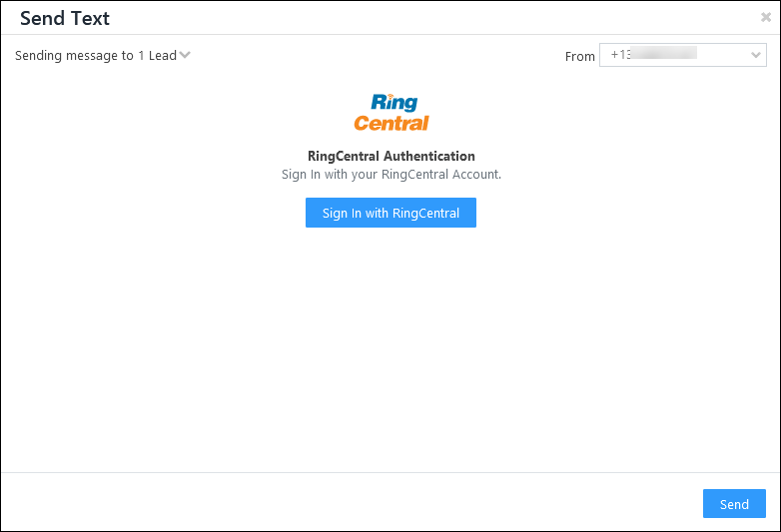Close the Send Text dialog
The height and width of the screenshot is (532, 781).
(766, 17)
